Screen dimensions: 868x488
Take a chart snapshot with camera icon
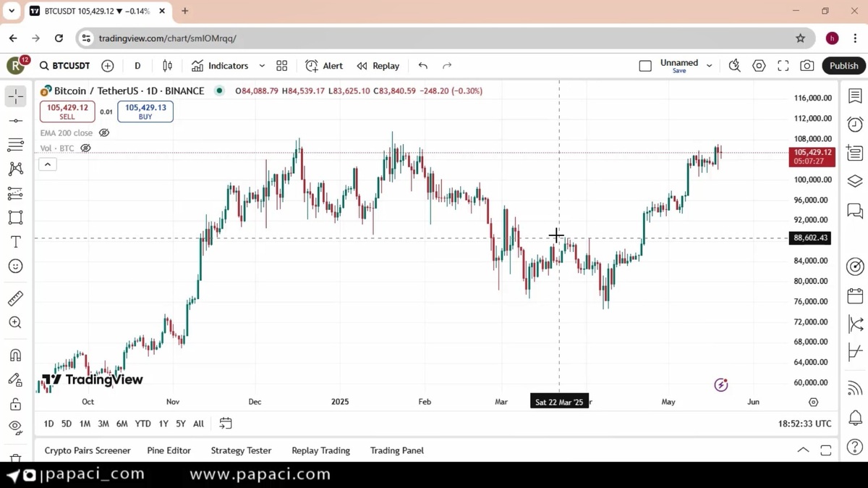807,66
